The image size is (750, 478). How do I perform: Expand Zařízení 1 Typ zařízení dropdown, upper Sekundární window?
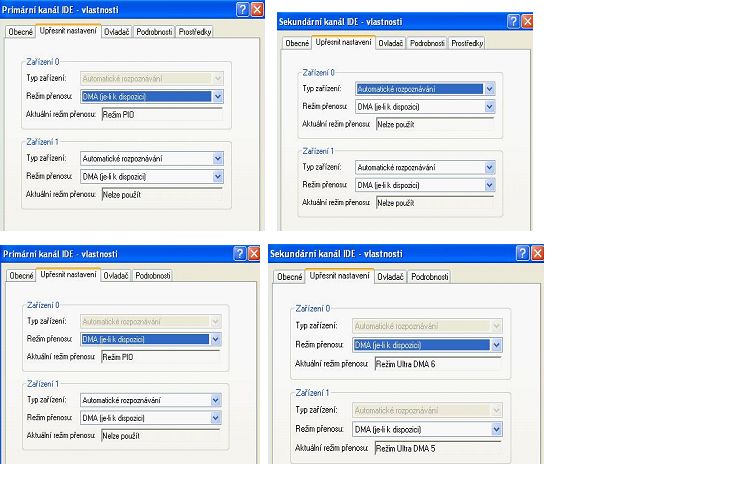pyautogui.click(x=489, y=167)
